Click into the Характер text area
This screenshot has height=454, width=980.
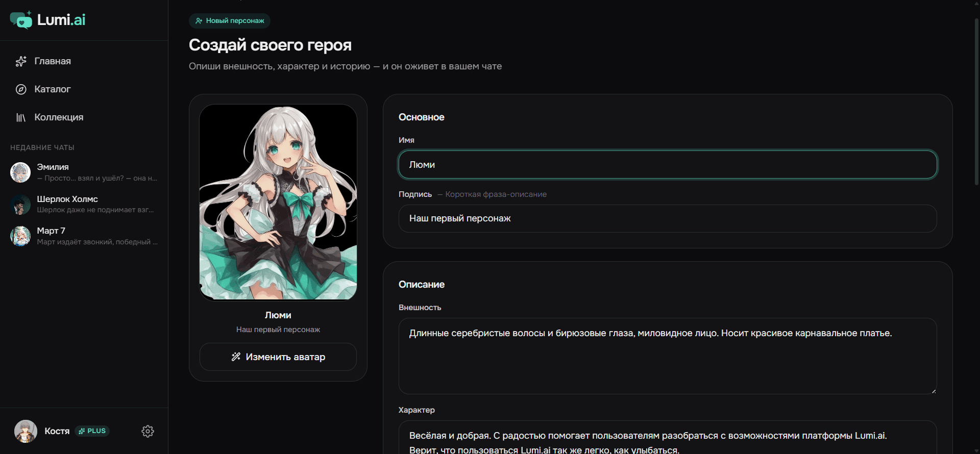click(668, 438)
